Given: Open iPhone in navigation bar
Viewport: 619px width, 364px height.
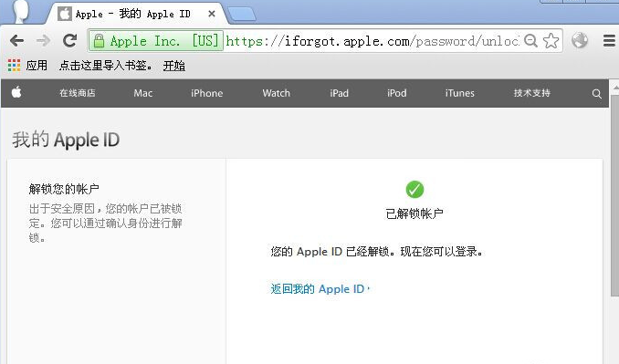Looking at the screenshot, I should coord(207,93).
